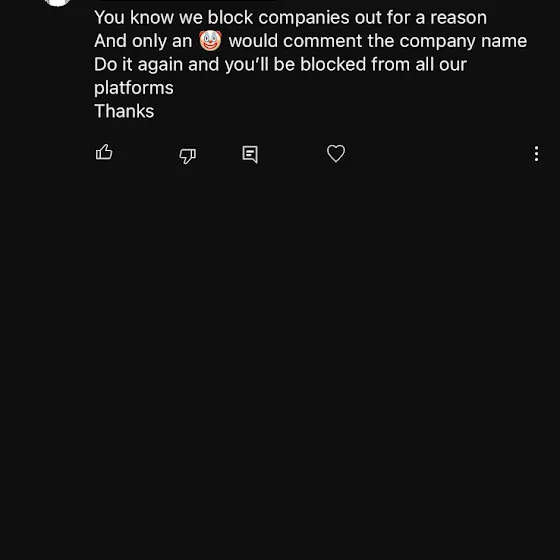Click the word "Thanks" in the comment

tap(124, 111)
